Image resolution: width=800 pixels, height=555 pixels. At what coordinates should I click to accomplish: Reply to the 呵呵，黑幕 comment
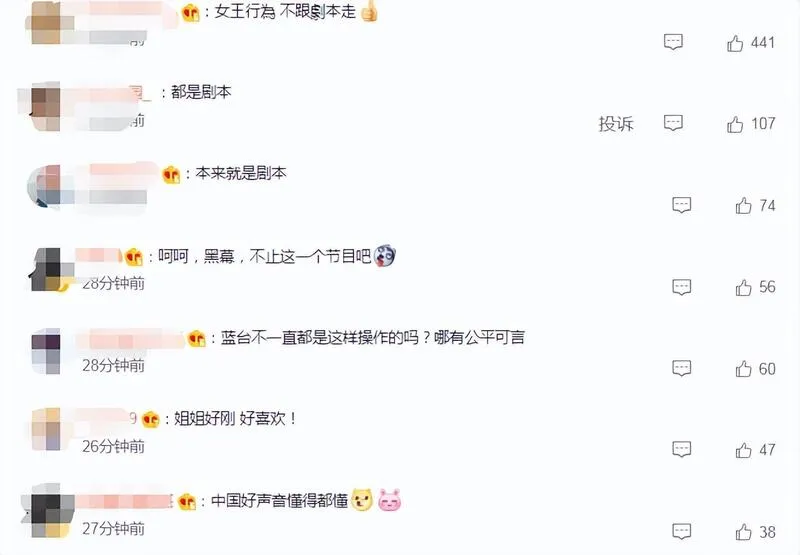(x=682, y=287)
